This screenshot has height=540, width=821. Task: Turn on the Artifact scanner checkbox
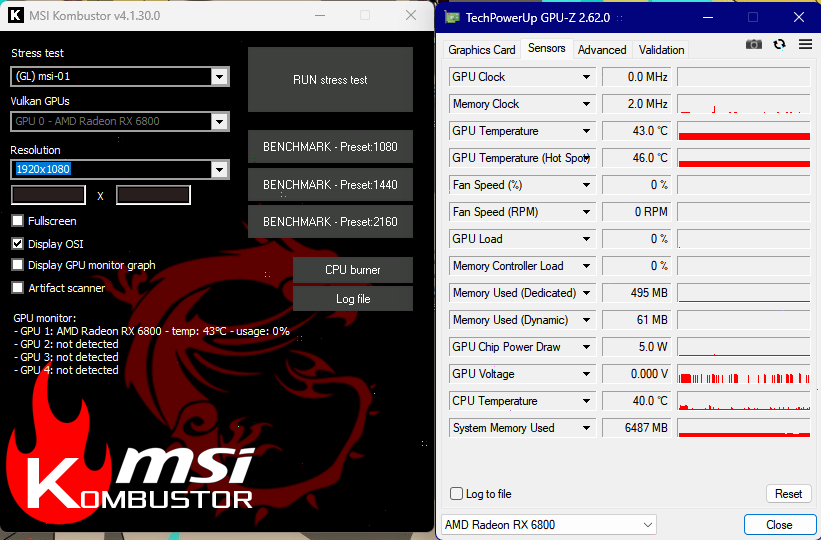[18, 288]
